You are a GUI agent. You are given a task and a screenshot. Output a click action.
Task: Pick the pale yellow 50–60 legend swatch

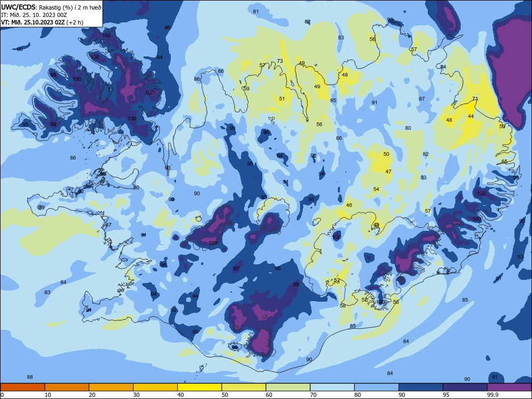point(244,387)
